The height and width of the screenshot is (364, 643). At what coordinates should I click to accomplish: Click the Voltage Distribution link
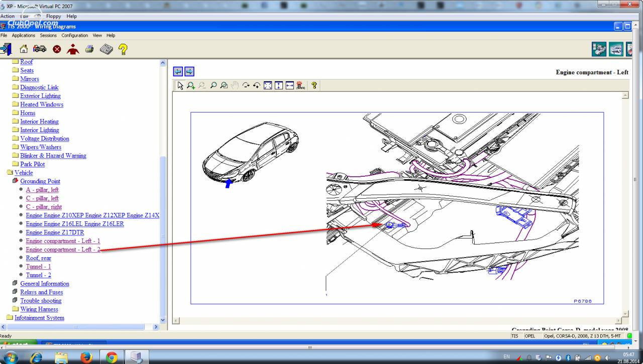[x=45, y=139]
